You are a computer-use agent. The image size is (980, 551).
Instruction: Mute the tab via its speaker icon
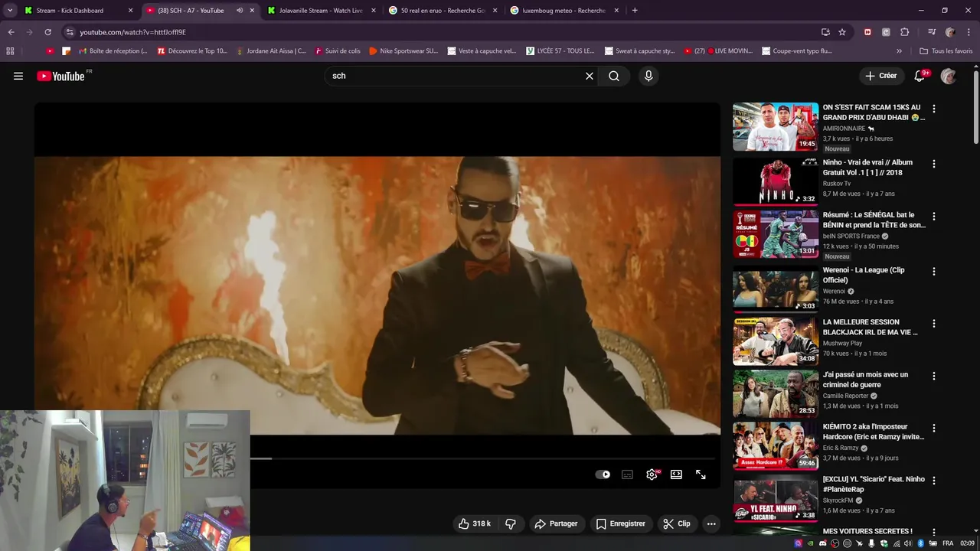point(240,11)
